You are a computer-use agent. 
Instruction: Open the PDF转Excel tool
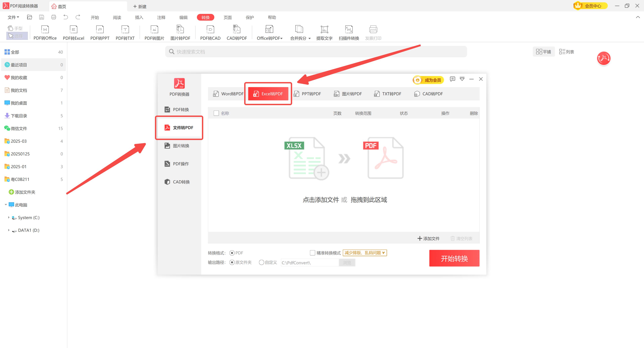[x=73, y=33]
